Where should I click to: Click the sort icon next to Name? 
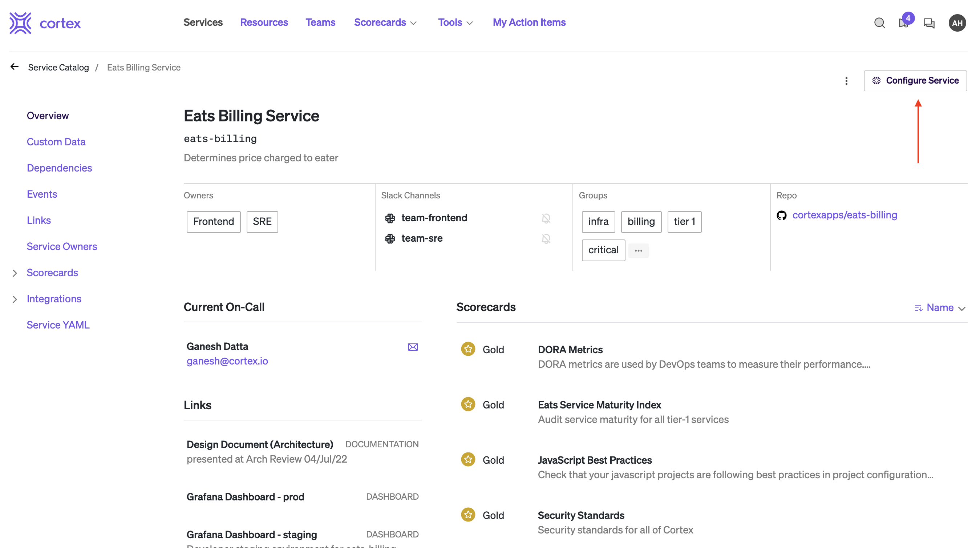click(918, 308)
